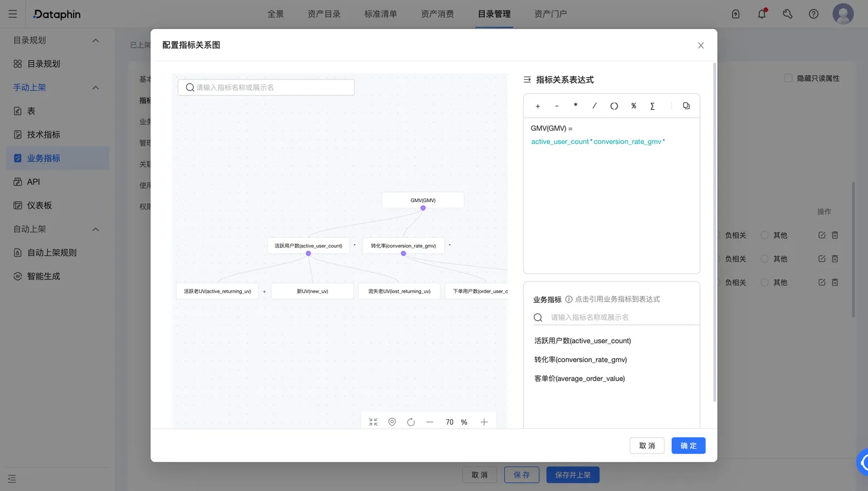The height and width of the screenshot is (491, 868).
Task: Open 仪表板 in the sidebar
Action: tap(58, 205)
